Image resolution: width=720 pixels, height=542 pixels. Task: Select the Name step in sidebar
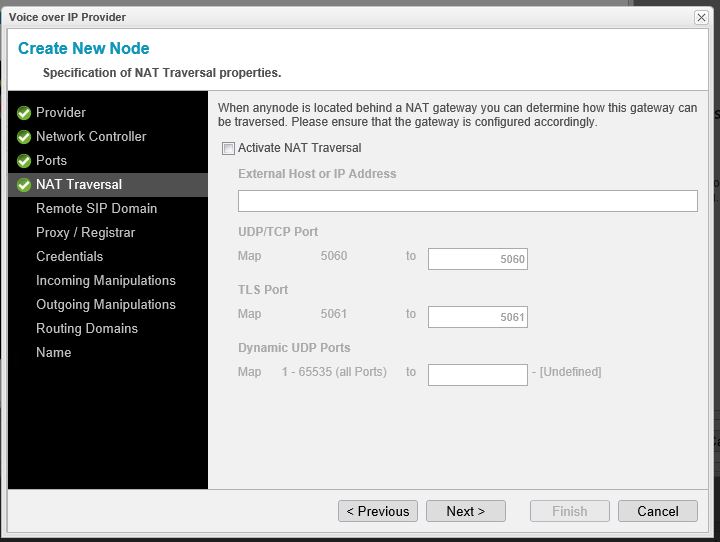[53, 352]
